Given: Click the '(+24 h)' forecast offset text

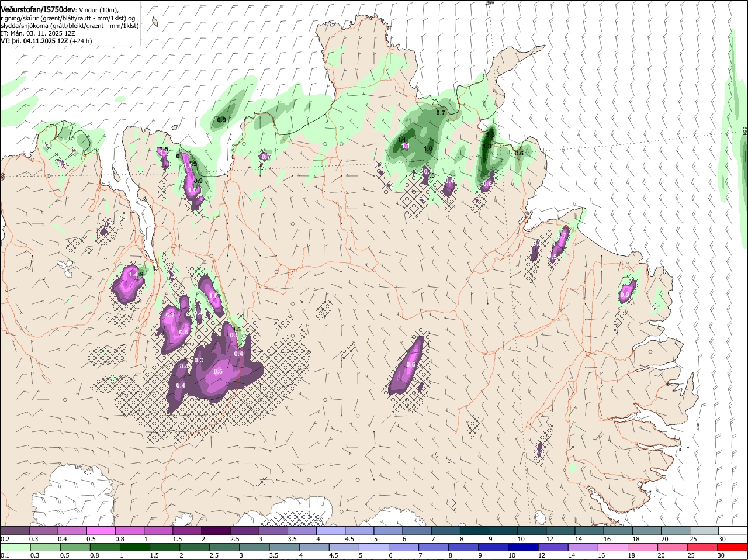Looking at the screenshot, I should click(x=81, y=41).
